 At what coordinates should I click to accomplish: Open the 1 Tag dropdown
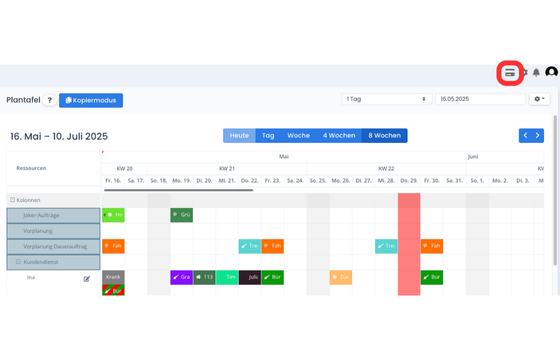tap(387, 99)
